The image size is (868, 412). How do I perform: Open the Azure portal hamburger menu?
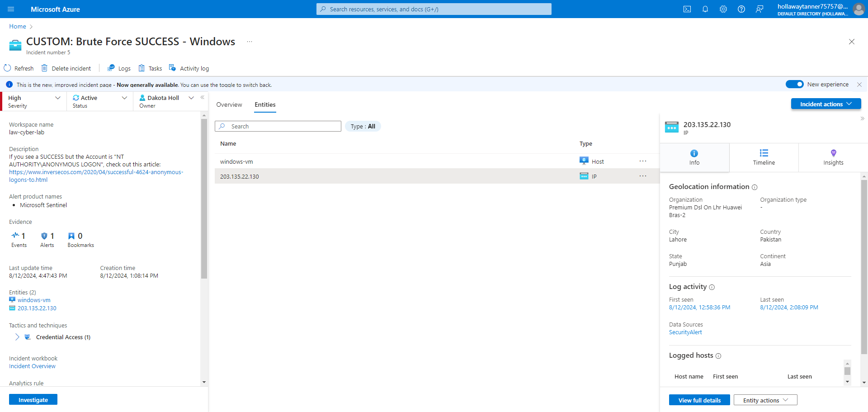[x=11, y=9]
